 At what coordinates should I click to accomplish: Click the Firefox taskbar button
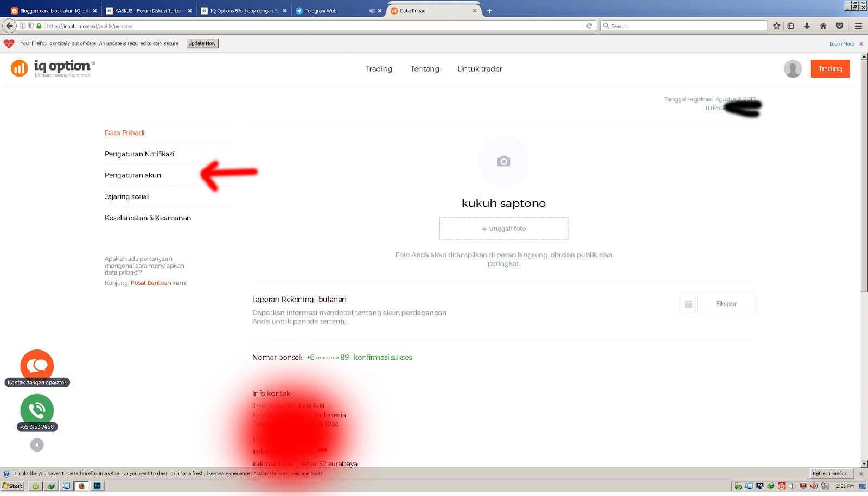point(82,486)
